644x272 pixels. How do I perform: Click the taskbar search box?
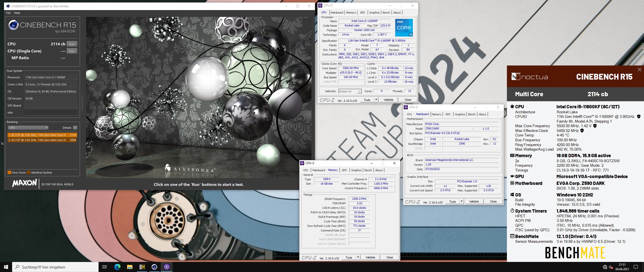(55, 267)
